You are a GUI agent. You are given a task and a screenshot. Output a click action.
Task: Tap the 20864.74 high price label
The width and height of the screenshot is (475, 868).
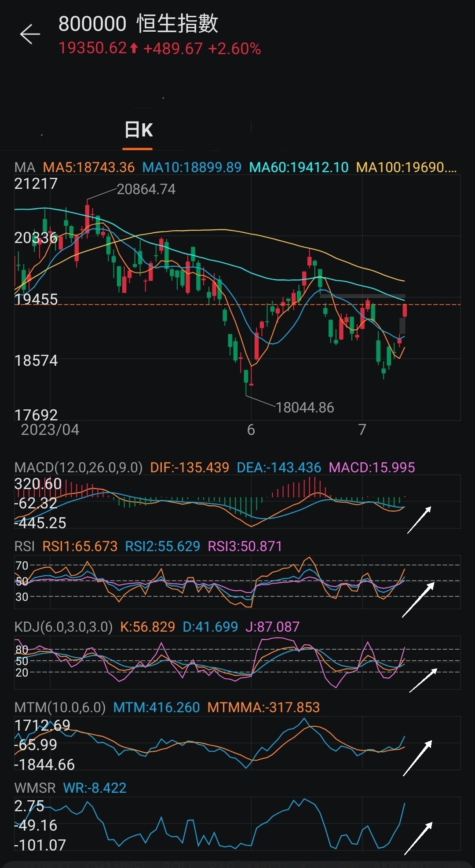point(146,189)
